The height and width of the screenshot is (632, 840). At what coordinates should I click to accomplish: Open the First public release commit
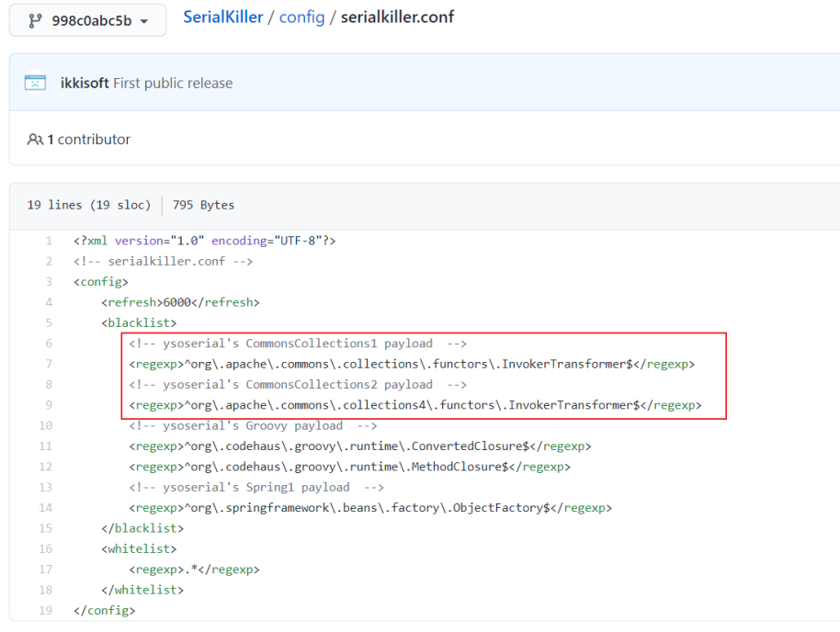coord(173,83)
